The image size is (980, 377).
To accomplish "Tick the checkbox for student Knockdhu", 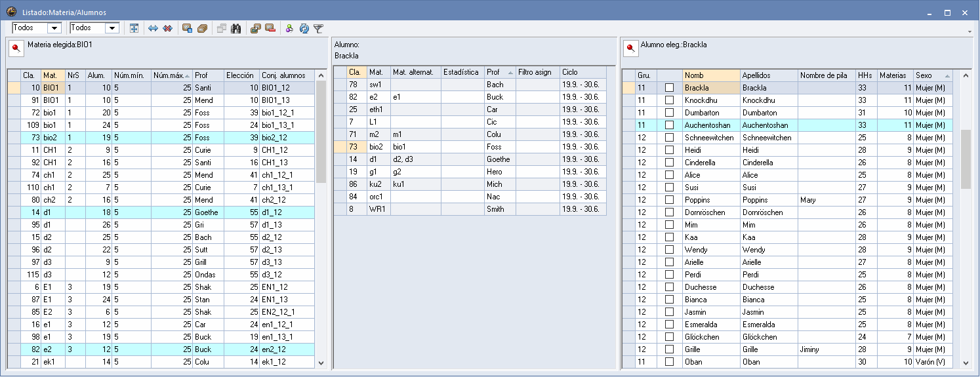I will click(x=669, y=100).
